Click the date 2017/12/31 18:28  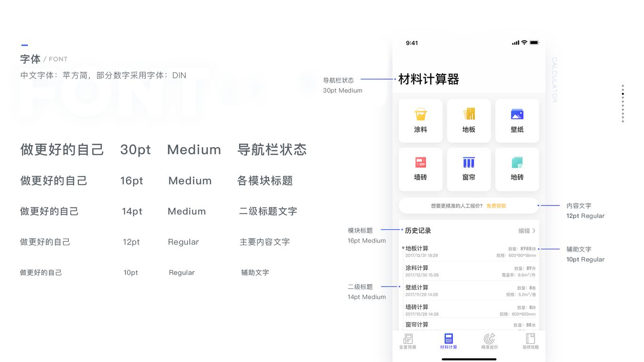(x=421, y=255)
